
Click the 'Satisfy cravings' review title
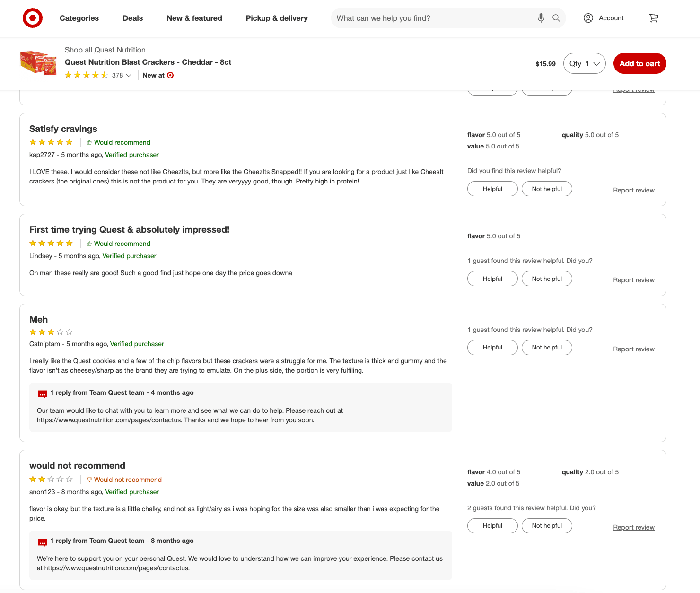[x=63, y=129]
